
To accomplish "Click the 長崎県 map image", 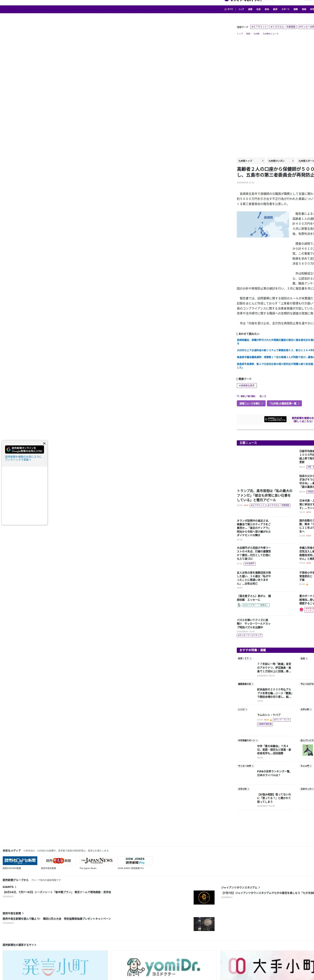I will 263,224.
